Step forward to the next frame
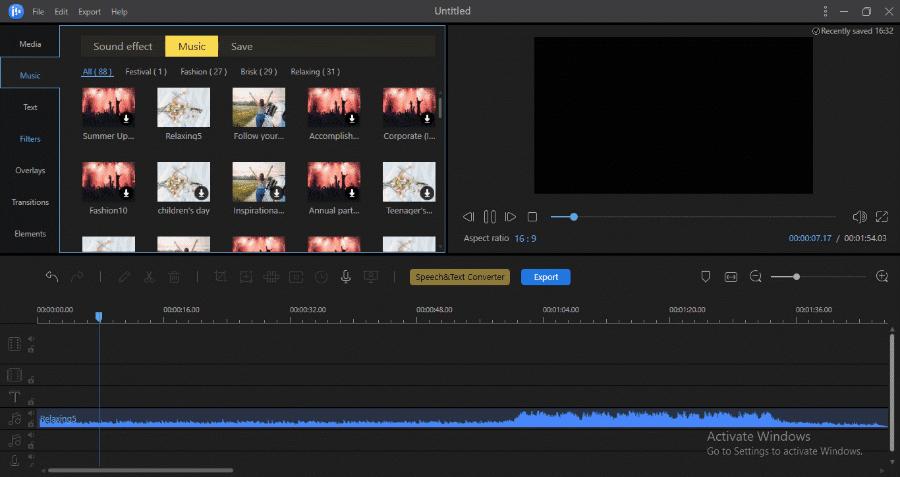900x477 pixels. [x=510, y=216]
